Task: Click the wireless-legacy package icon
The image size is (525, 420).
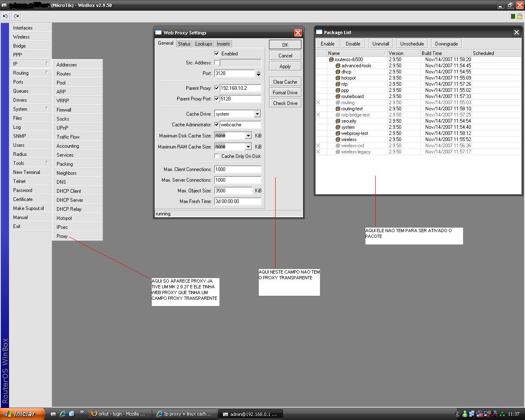Action: tap(338, 152)
